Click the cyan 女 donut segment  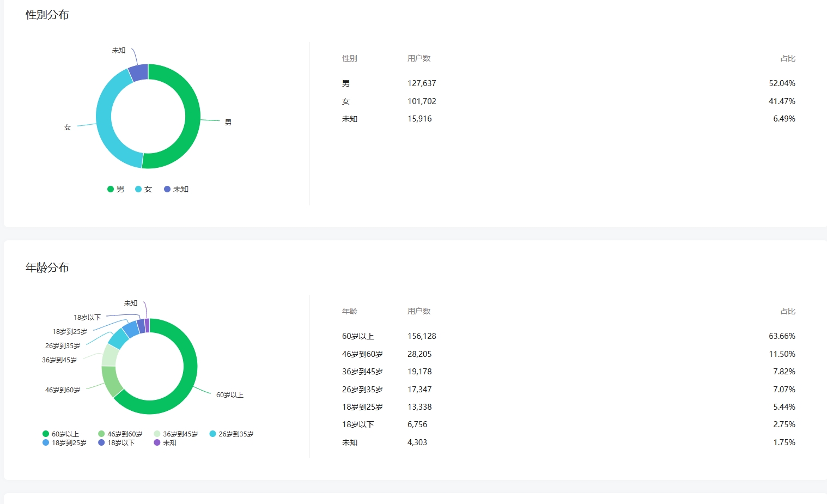[105, 125]
